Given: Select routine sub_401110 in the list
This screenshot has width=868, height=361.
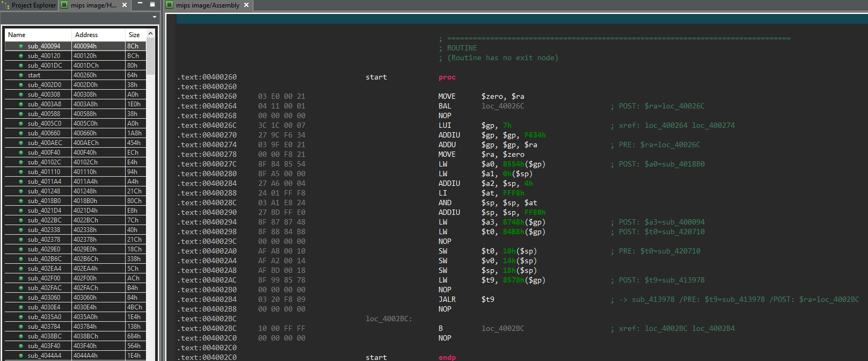Looking at the screenshot, I should [75, 172].
